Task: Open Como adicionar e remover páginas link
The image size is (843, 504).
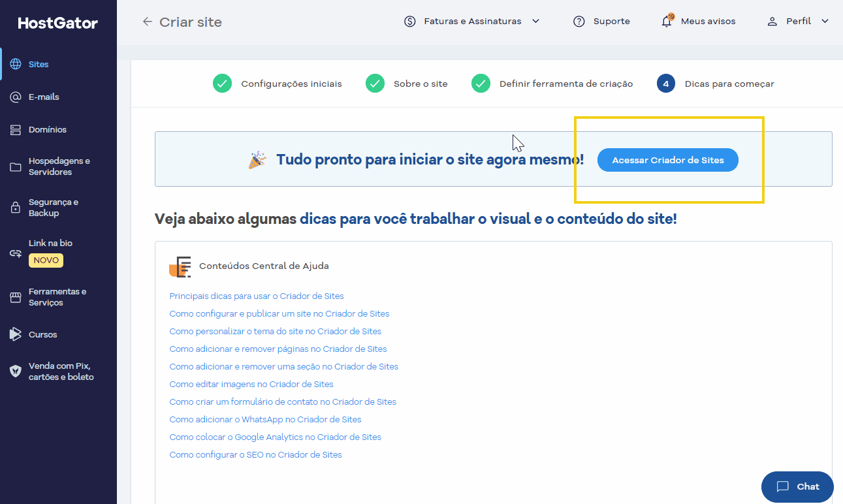Action: (278, 349)
